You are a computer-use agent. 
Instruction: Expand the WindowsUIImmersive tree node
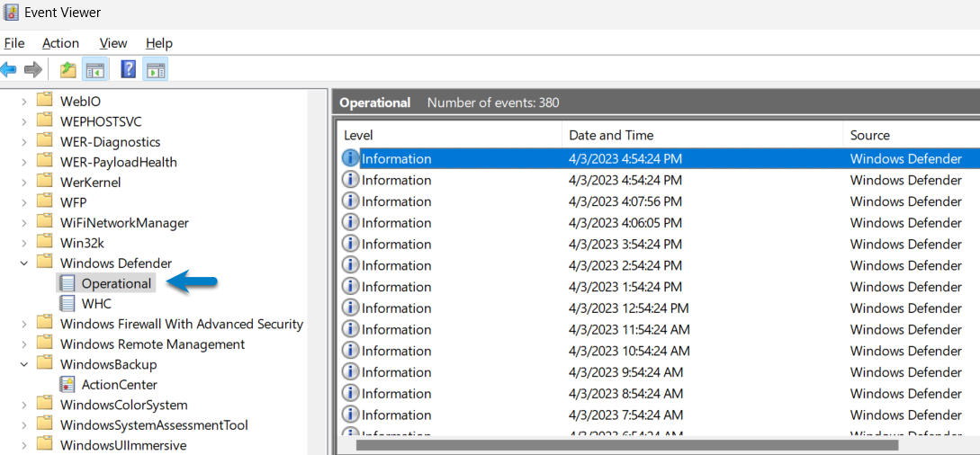click(x=24, y=446)
